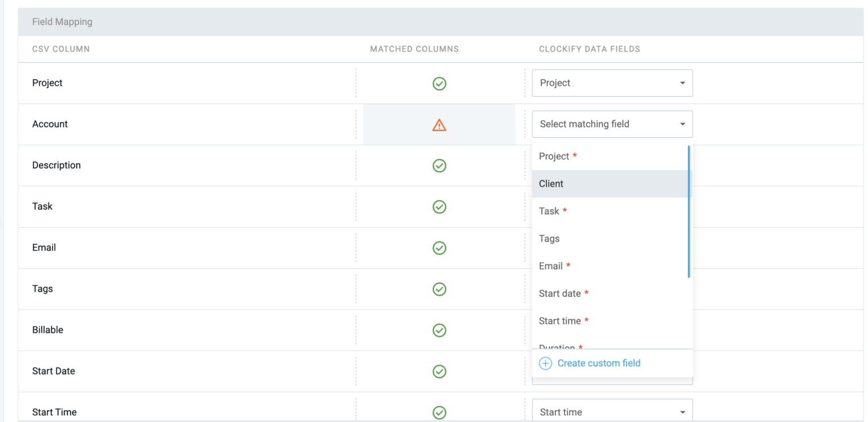Click the green check icon in Tags row

tap(439, 289)
